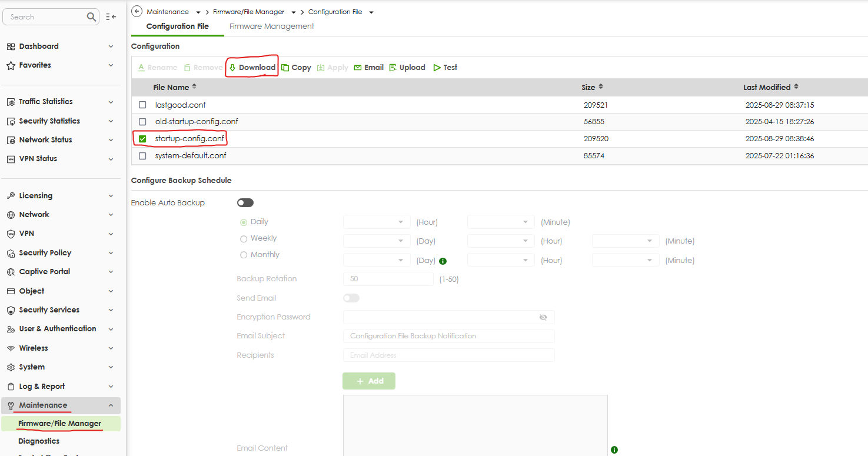Open the Daily Minute dropdown

click(x=501, y=222)
